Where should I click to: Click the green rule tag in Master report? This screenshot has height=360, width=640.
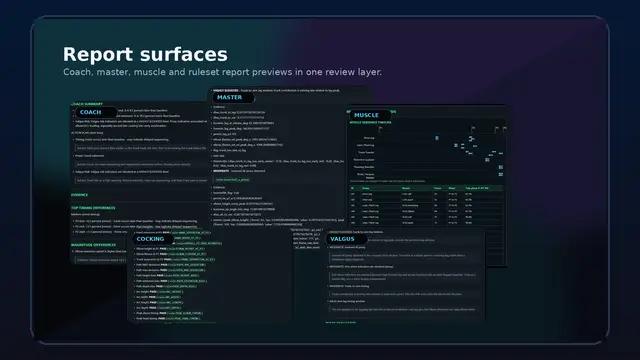(233, 180)
